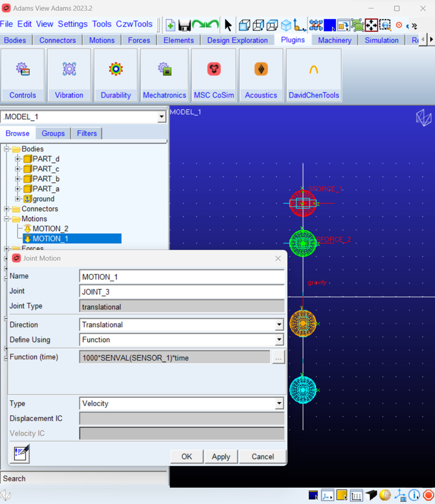Switch to the Bodies ribbon tab

click(15, 40)
